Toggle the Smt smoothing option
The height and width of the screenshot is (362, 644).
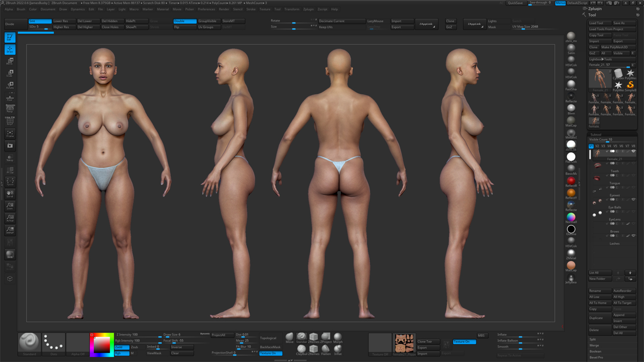pos(40,21)
